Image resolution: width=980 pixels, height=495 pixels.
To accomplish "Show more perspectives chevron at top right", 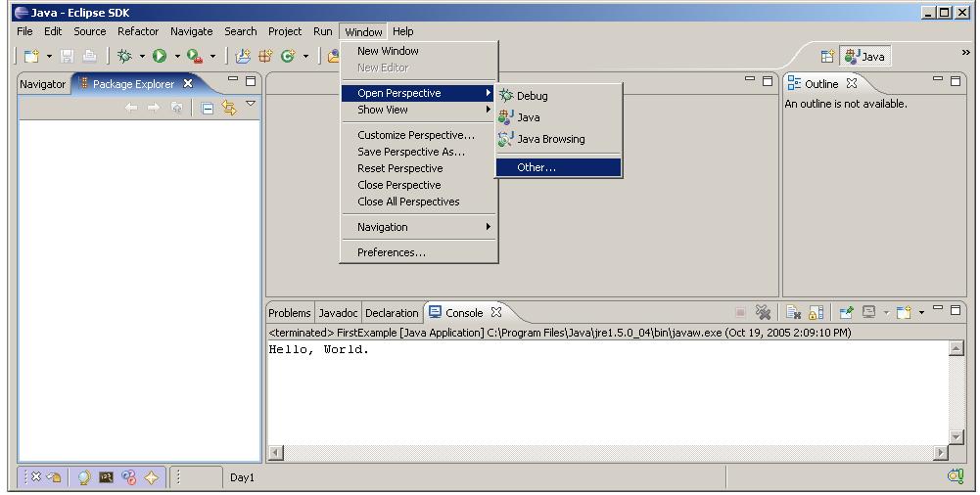I will (966, 53).
